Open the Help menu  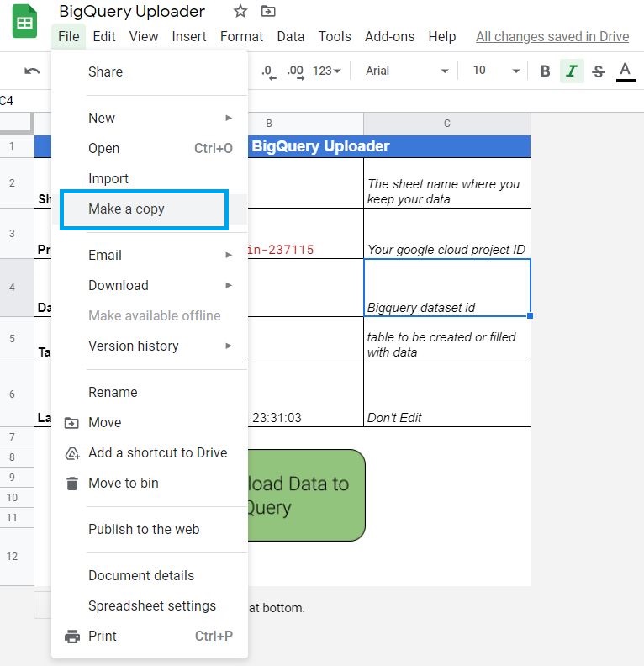point(442,36)
